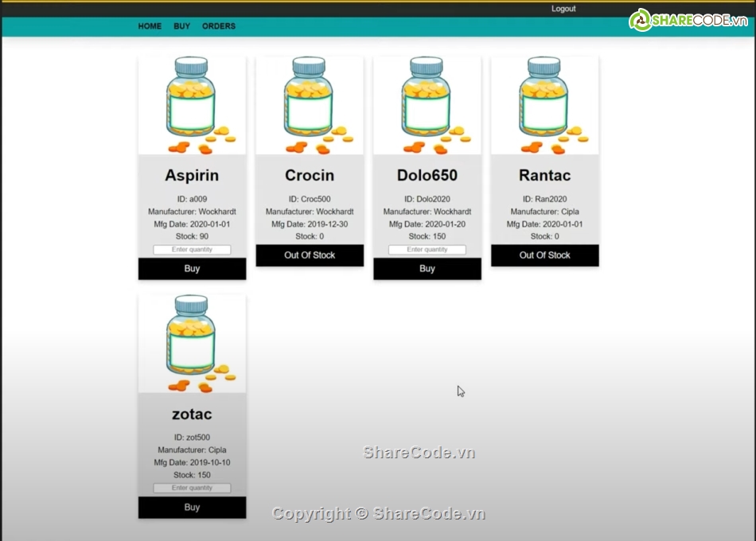Click the text 'ID: Dolo2020'

(427, 199)
